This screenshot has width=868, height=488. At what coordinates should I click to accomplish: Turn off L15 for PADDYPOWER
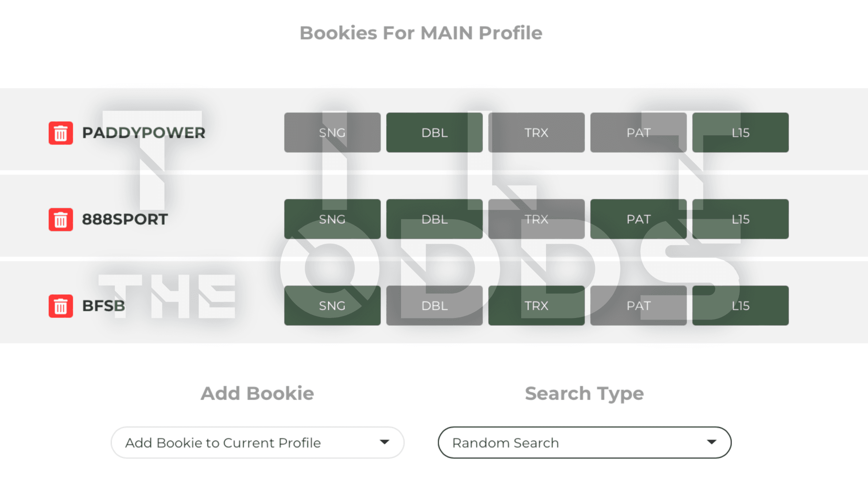tap(740, 133)
